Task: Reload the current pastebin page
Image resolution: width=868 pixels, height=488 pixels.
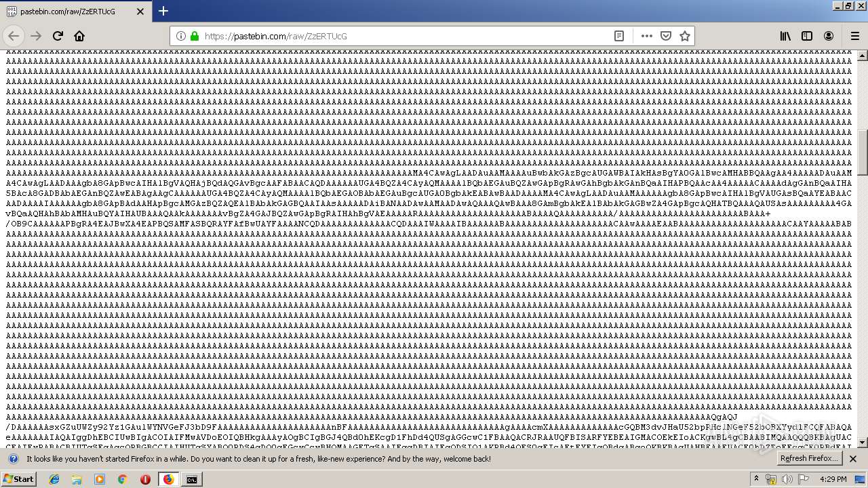Action: click(58, 36)
